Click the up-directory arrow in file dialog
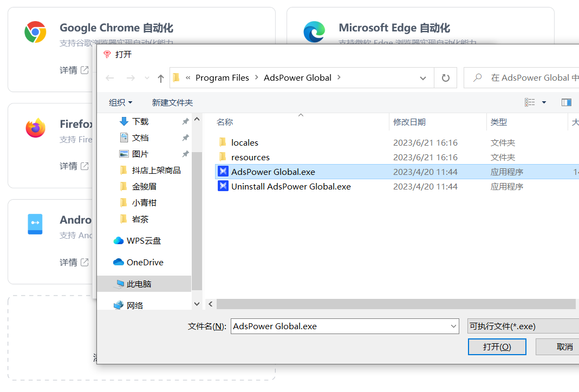This screenshot has height=392, width=579. (x=161, y=78)
